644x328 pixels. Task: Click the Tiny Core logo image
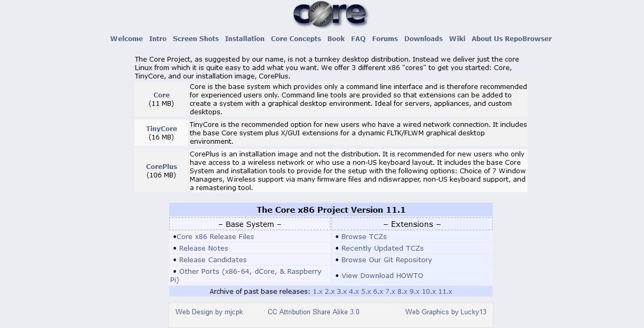click(x=330, y=14)
